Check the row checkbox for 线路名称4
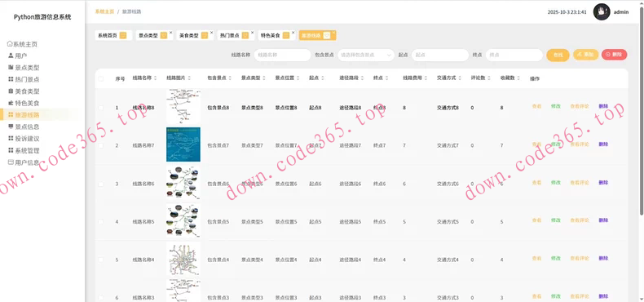The image size is (644, 302). coord(101,260)
